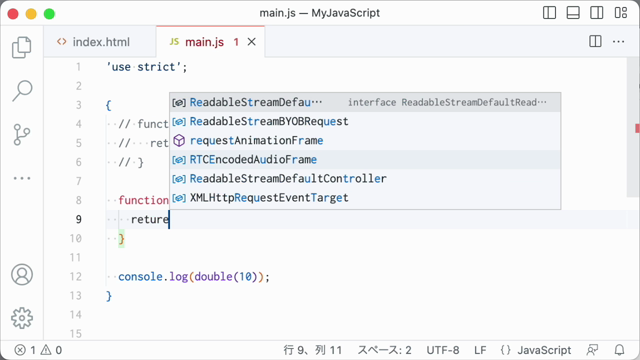Switch to the index.html tab
The width and height of the screenshot is (640, 360).
tap(93, 42)
